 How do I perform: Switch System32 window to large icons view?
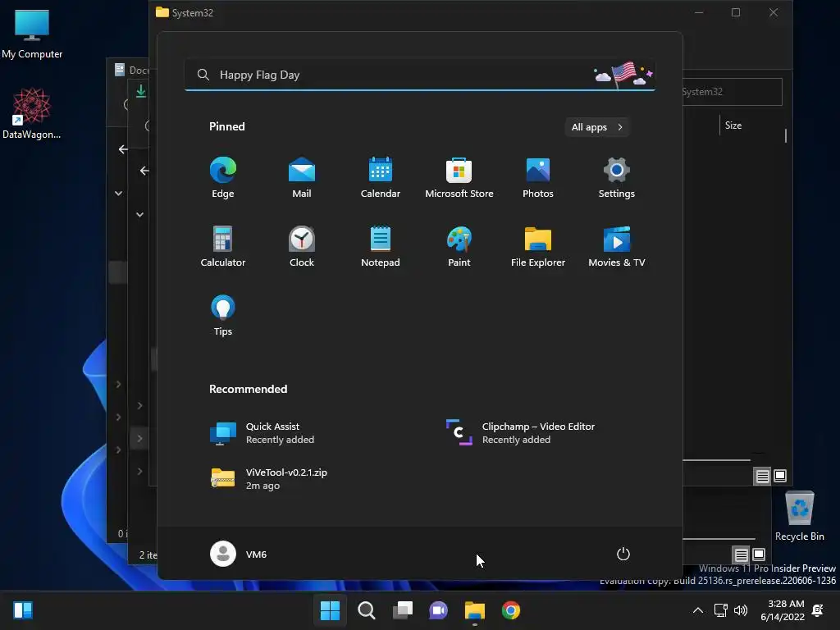(780, 476)
